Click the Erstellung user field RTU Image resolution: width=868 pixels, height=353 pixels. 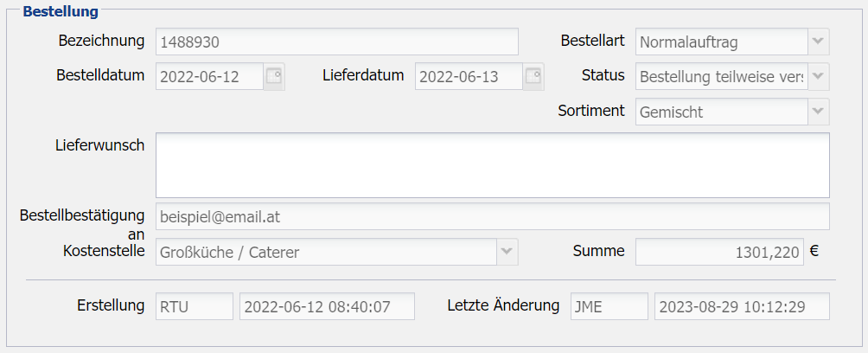195,306
